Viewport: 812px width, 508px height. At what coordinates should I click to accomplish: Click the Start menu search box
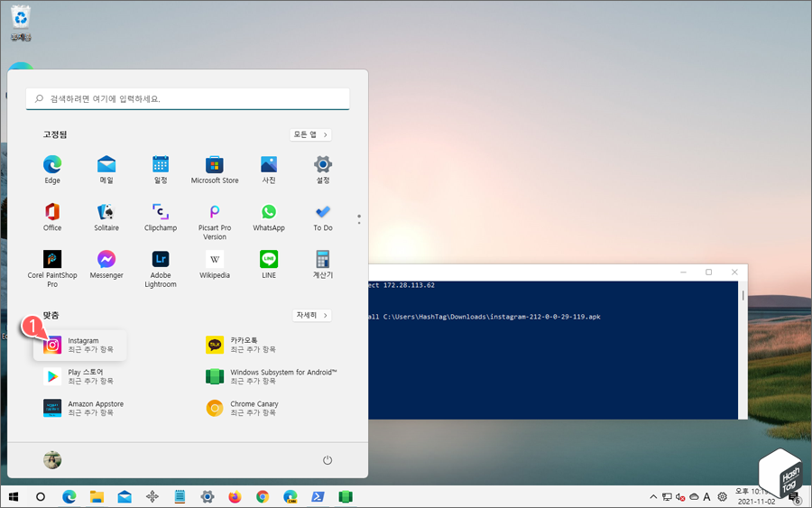pos(188,99)
